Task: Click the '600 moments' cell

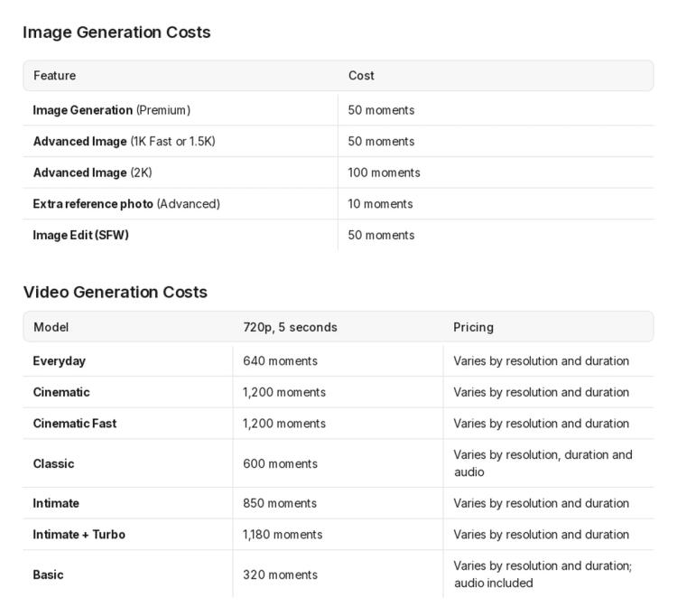Action: tap(280, 463)
